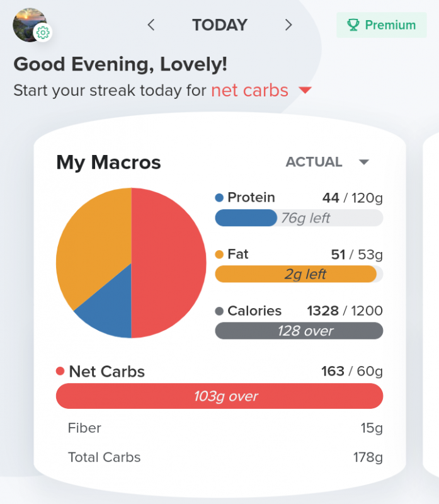Screen dimensions: 439x504
Task: Click the Premium trophy icon
Action: point(353,25)
